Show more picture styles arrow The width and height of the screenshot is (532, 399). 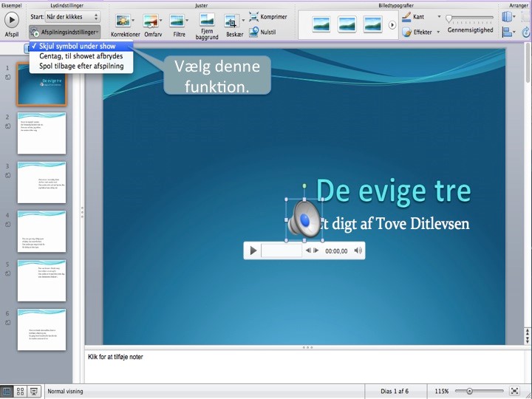392,25
